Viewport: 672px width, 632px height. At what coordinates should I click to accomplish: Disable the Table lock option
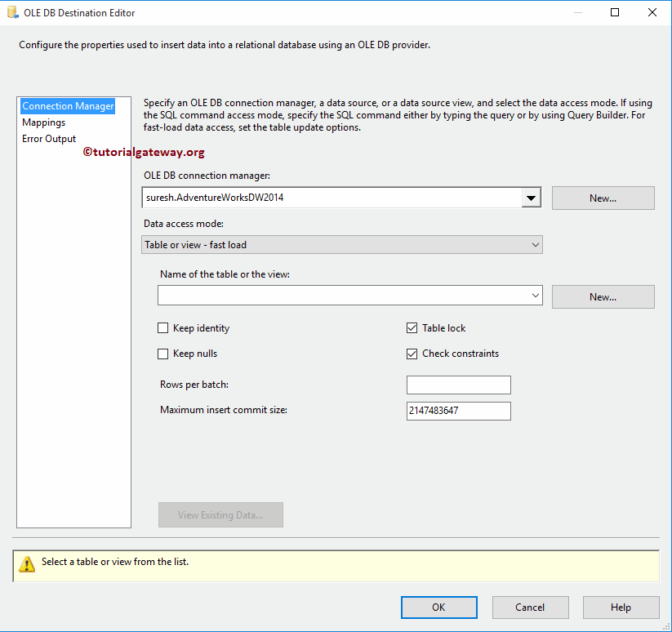pos(412,327)
